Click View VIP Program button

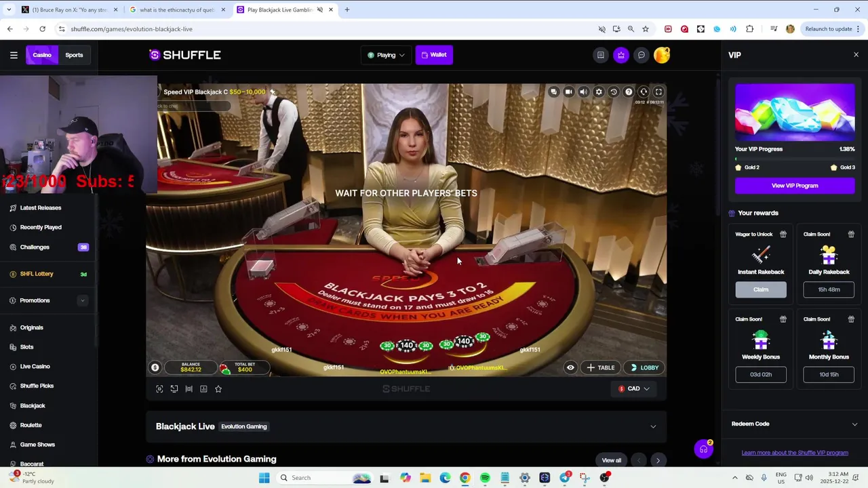point(795,186)
